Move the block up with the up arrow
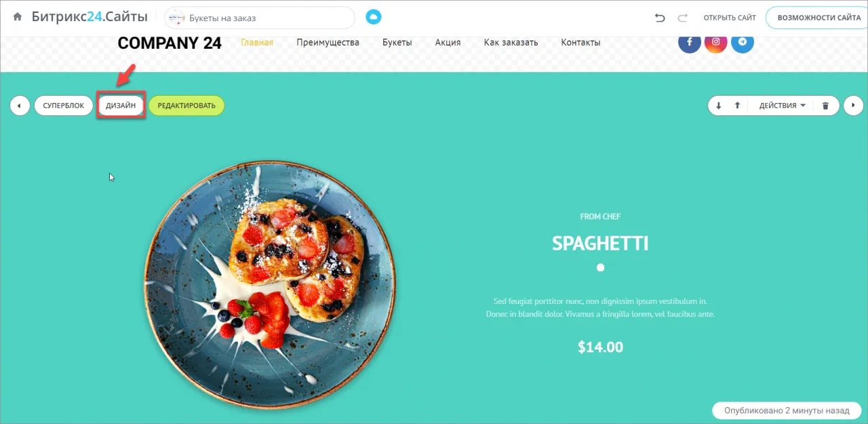868x424 pixels. pyautogui.click(x=737, y=106)
